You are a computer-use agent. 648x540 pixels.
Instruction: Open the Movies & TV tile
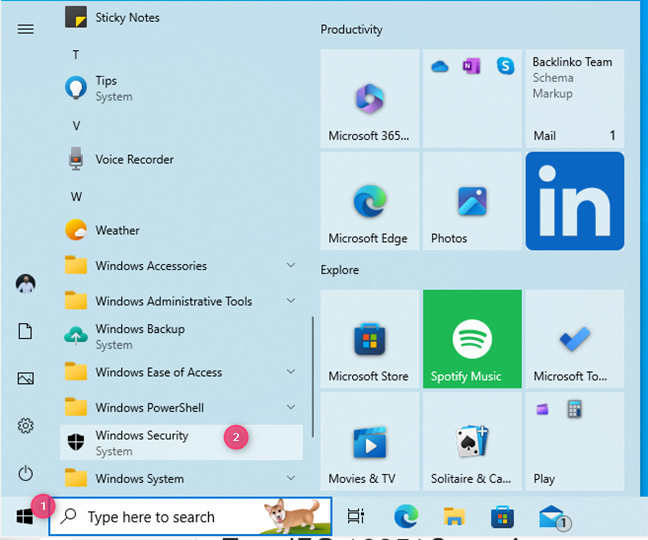click(x=369, y=441)
